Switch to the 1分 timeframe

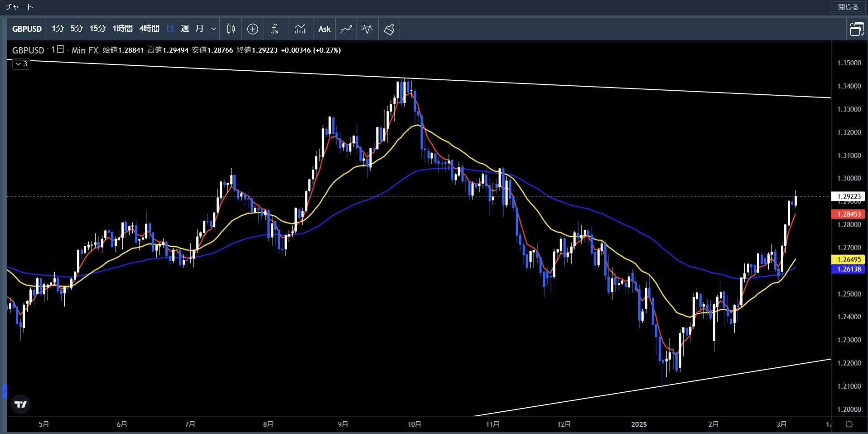[58, 29]
